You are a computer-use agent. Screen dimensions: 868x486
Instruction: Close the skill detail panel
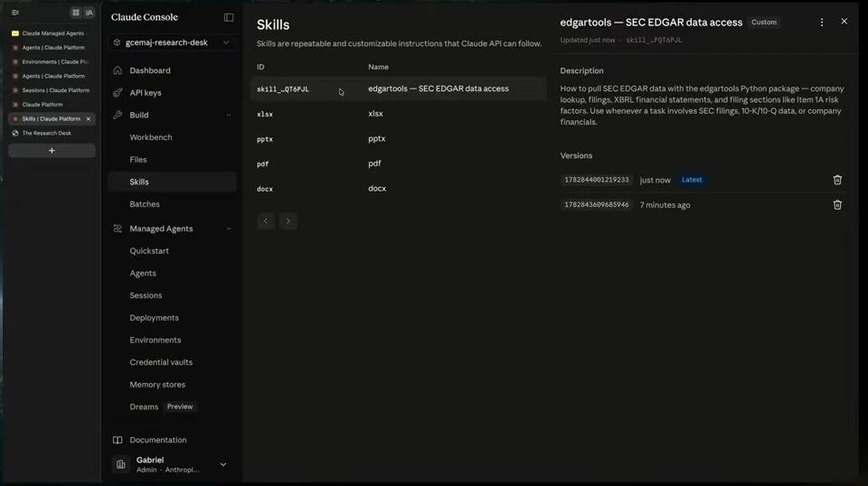pos(844,21)
